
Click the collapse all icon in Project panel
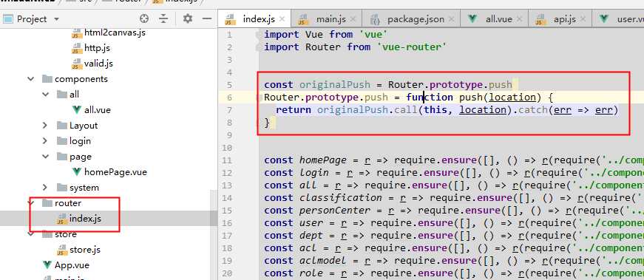163,18
